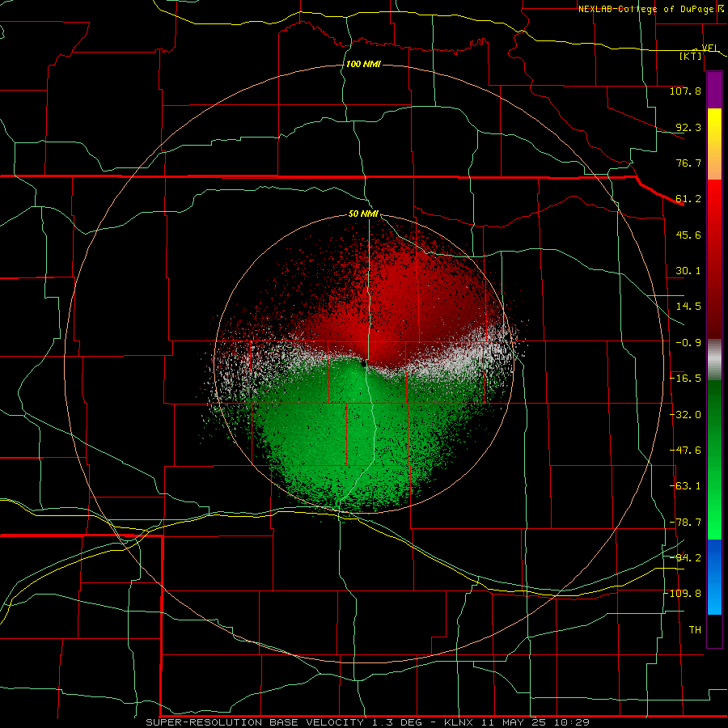
Task: Pick the gray zero-velocity segment of color bar
Action: point(714,360)
